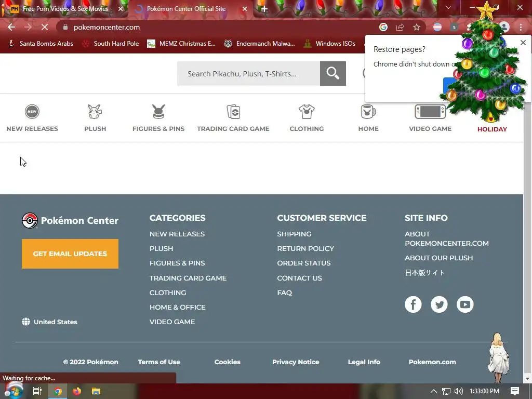Open footer Trading Card Game link
This screenshot has height=399, width=532.
(x=188, y=278)
